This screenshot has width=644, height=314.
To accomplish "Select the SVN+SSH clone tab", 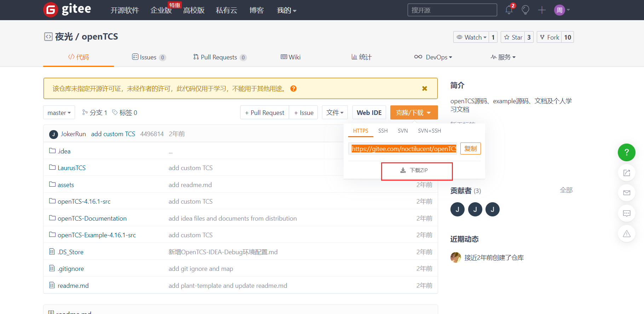I will coord(429,131).
